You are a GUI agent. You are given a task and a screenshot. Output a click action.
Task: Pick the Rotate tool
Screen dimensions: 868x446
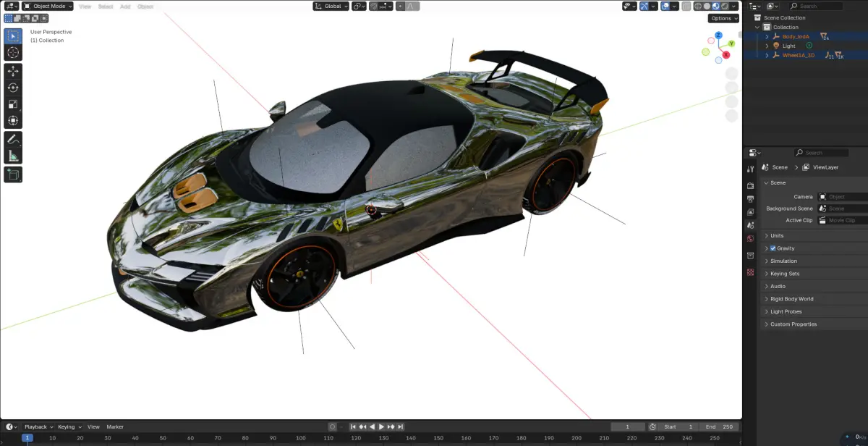coord(13,88)
